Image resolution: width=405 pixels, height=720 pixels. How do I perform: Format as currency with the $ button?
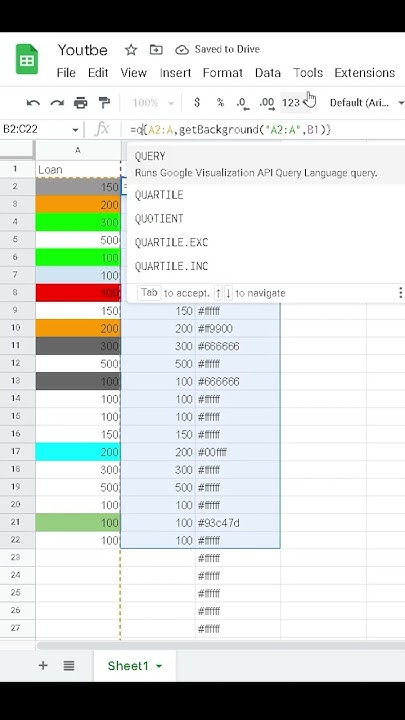pyautogui.click(x=197, y=102)
